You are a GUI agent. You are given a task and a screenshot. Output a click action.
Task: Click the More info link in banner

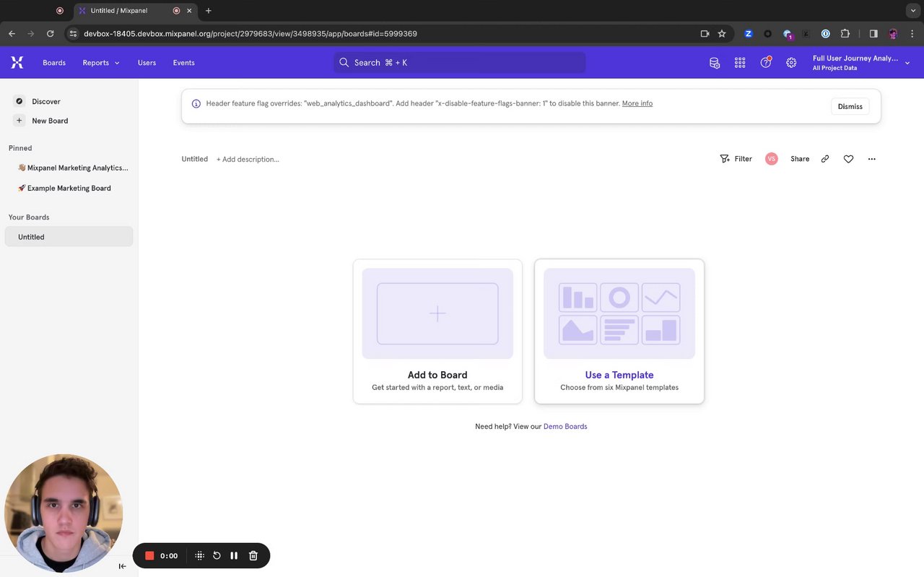coord(637,103)
